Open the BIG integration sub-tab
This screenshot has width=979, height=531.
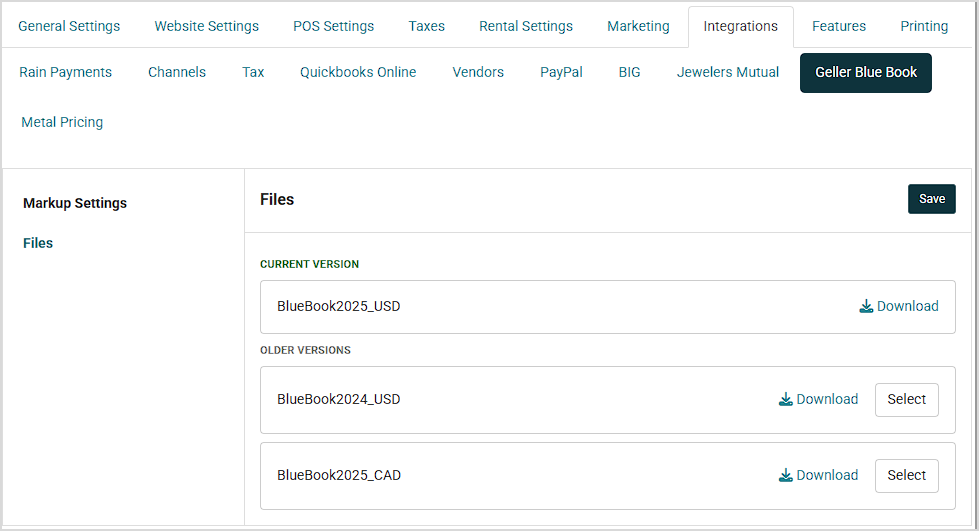pos(629,72)
